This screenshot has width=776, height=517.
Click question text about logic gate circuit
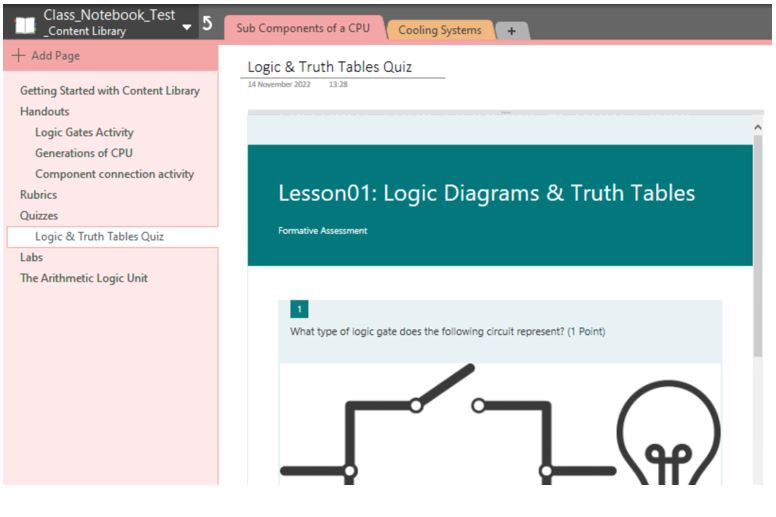point(447,331)
